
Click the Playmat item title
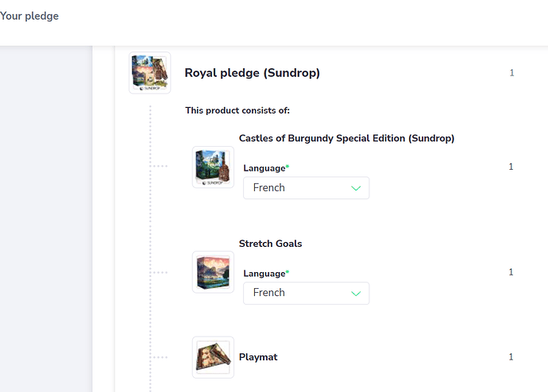258,357
